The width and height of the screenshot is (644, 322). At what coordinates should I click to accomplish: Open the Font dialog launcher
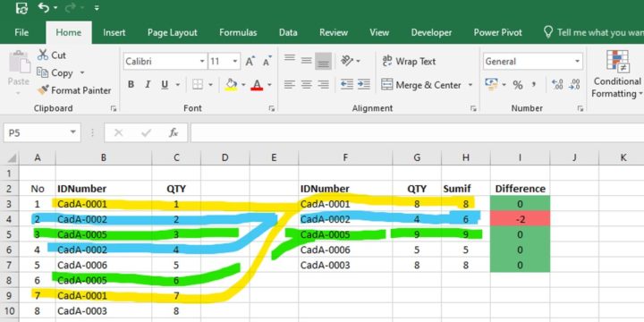click(x=272, y=108)
